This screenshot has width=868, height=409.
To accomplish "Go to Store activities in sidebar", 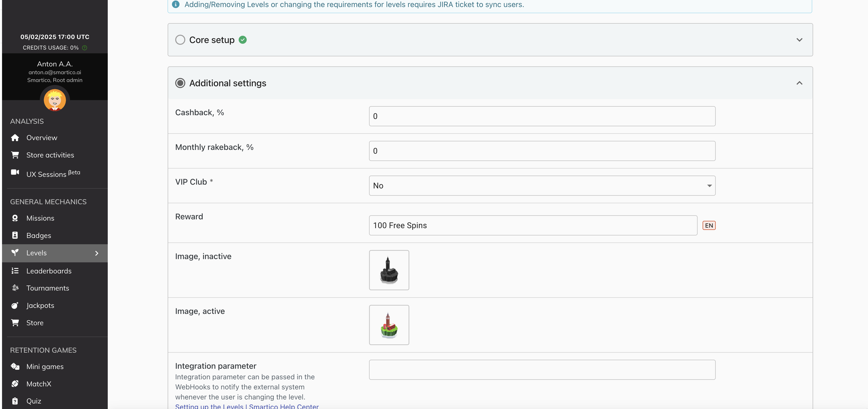I will [x=50, y=155].
